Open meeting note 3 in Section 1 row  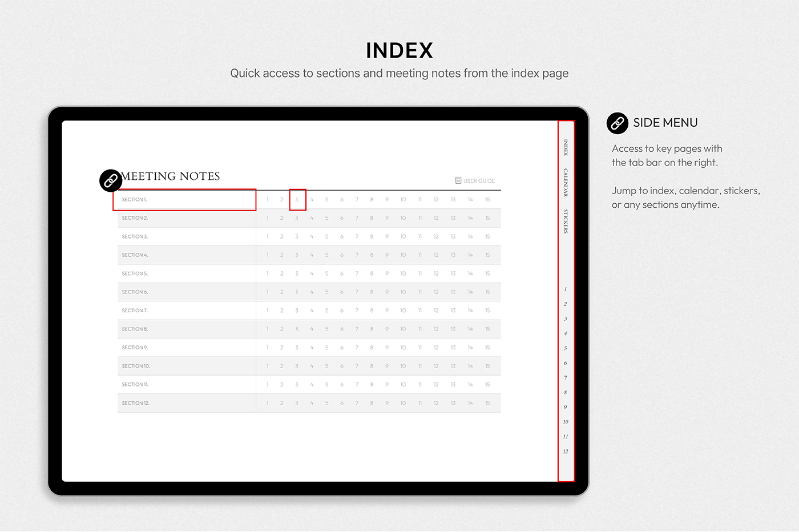click(x=297, y=200)
